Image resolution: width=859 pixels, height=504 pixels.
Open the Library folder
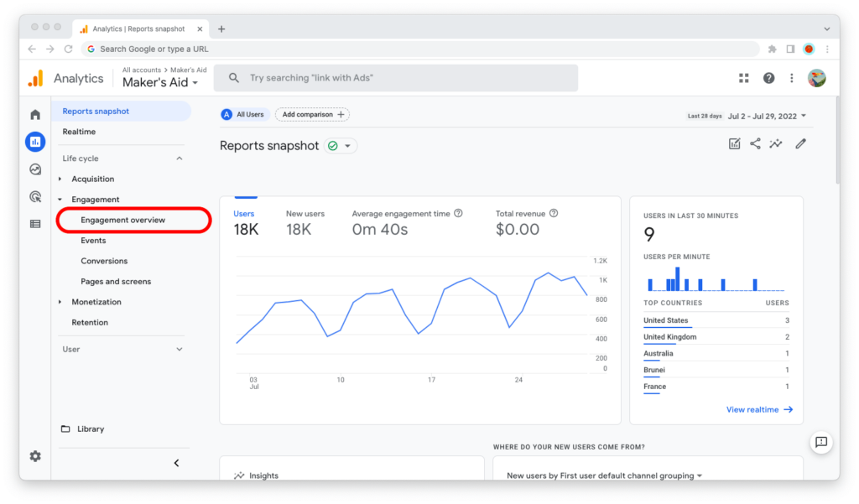click(83, 429)
